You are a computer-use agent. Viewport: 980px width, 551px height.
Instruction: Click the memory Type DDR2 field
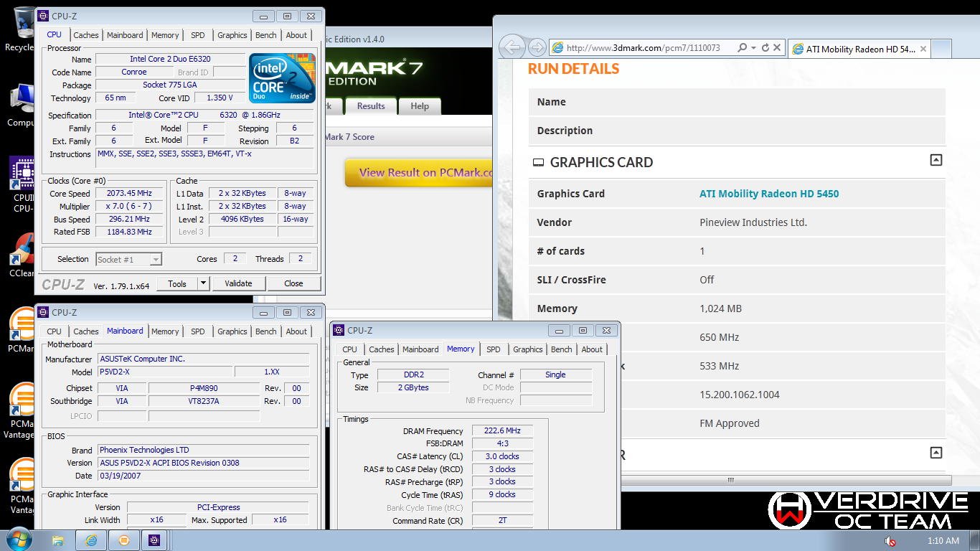(x=413, y=375)
